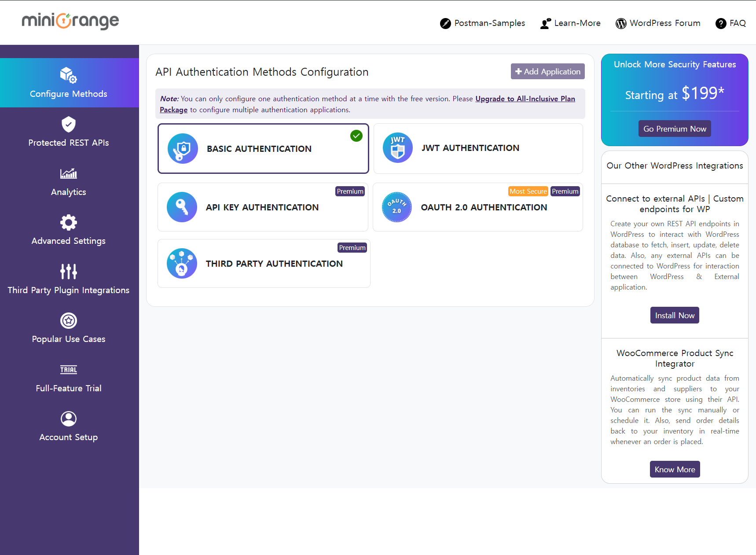Open the WordPress Forum link
Image resolution: width=756 pixels, height=555 pixels.
pyautogui.click(x=658, y=23)
